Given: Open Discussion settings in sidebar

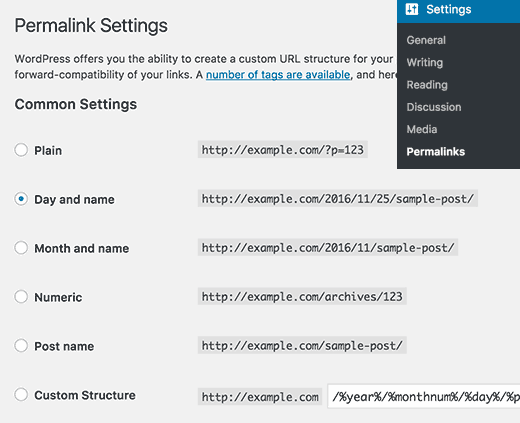Looking at the screenshot, I should 434,107.
